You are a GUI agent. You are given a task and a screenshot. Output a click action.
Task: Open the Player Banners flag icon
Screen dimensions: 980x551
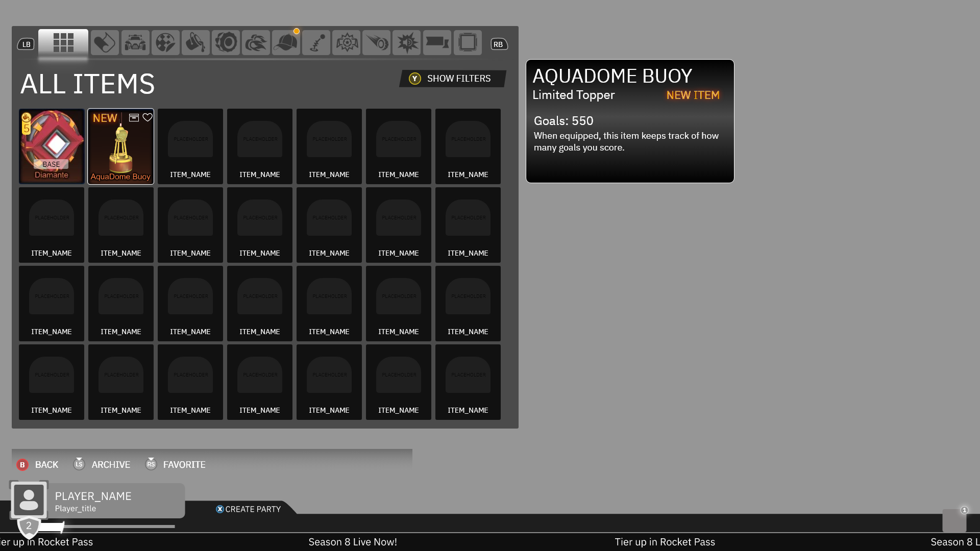click(x=437, y=43)
